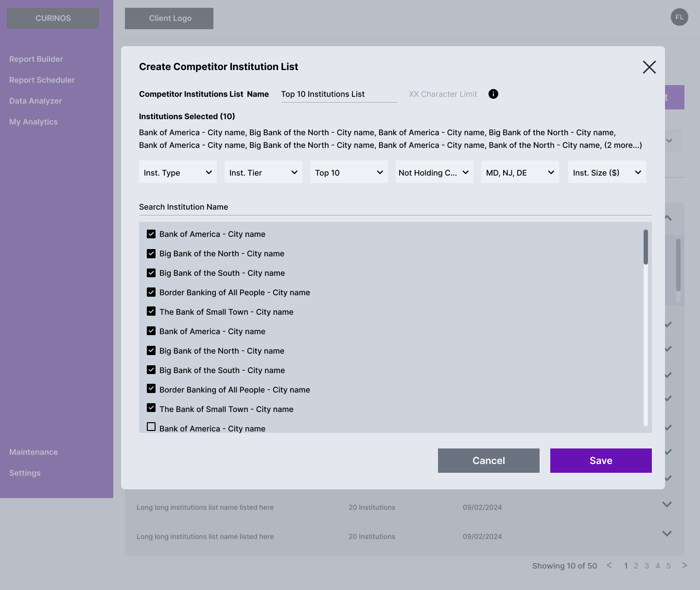700x590 pixels.
Task: Check the unchecked Bank of America checkbox
Action: pos(151,427)
